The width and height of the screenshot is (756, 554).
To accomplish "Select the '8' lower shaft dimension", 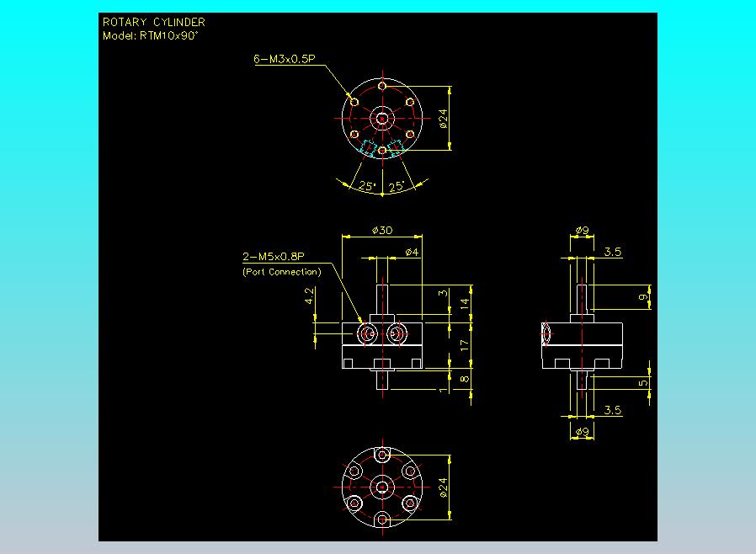I will [464, 379].
